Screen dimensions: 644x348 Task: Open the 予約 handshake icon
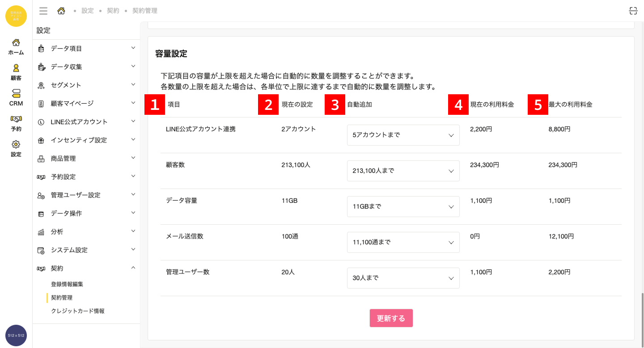pyautogui.click(x=16, y=122)
